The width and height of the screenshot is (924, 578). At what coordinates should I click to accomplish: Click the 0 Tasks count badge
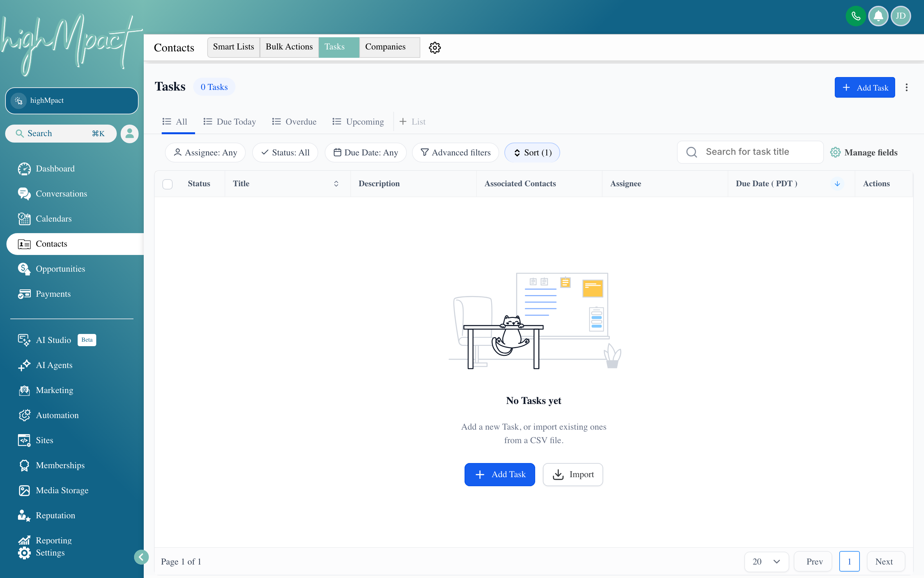tap(214, 87)
